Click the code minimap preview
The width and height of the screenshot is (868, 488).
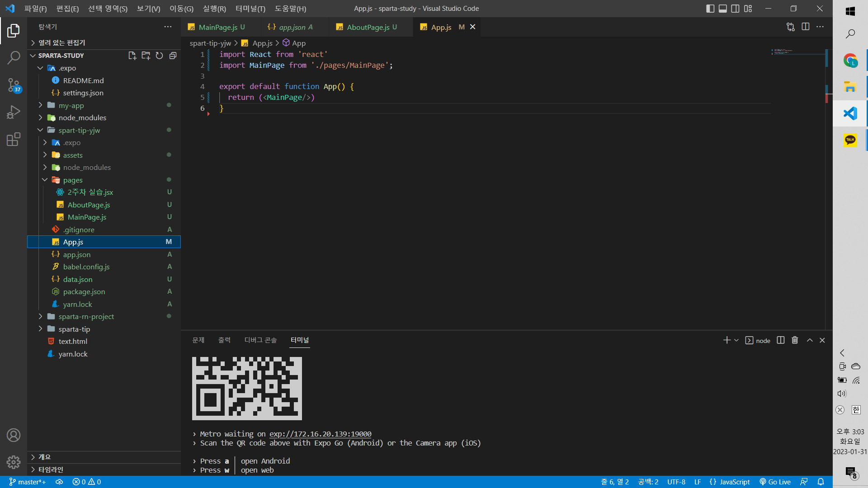(x=798, y=52)
